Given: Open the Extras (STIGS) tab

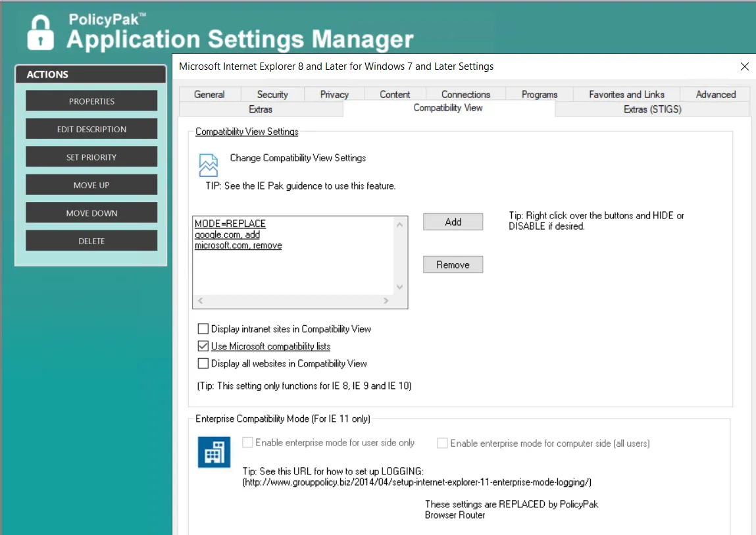Looking at the screenshot, I should (x=652, y=109).
